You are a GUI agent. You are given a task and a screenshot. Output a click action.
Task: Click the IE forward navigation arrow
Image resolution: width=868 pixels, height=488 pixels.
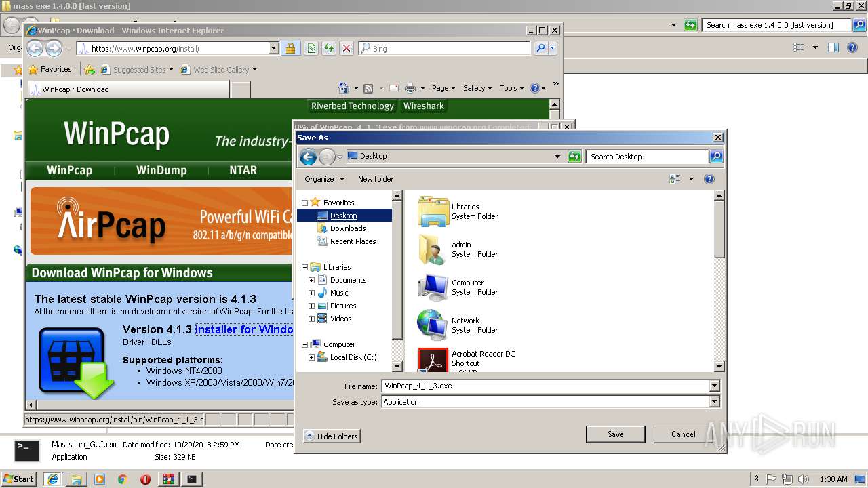point(54,48)
